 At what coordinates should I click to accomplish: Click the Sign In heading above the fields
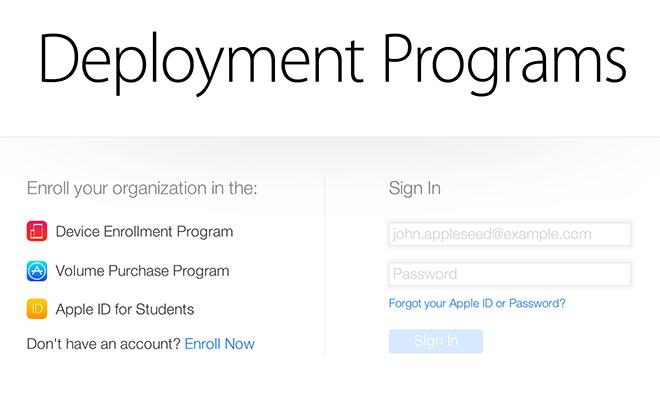tap(415, 188)
